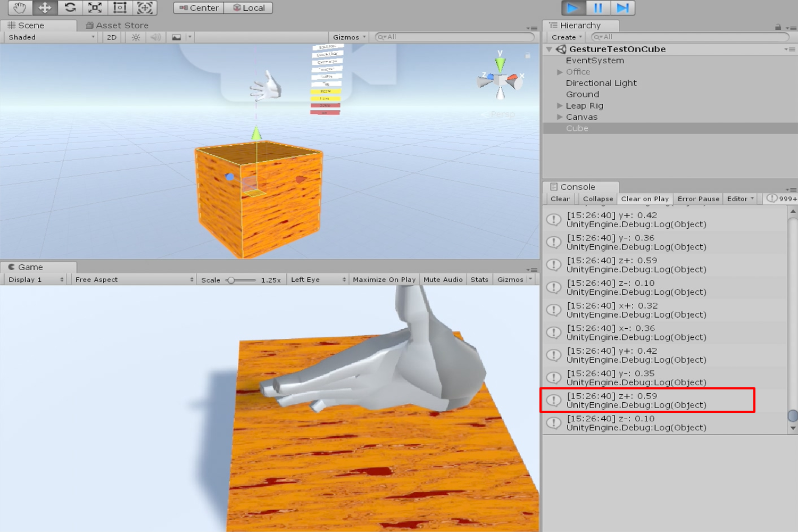
Task: Select the Rotate tool
Action: (x=70, y=8)
